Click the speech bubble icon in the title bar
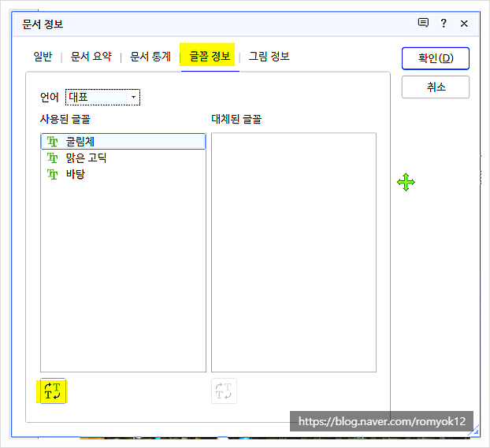This screenshot has height=448, width=490. (x=423, y=23)
